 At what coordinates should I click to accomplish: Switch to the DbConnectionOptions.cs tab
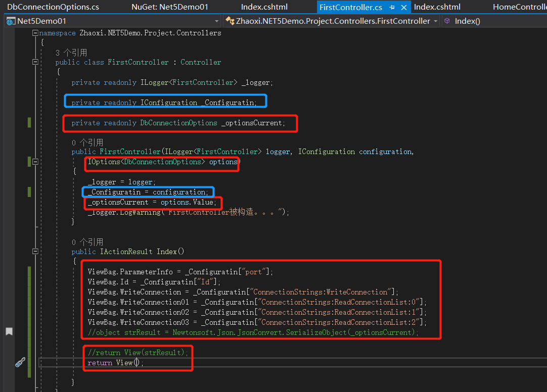[x=53, y=7]
